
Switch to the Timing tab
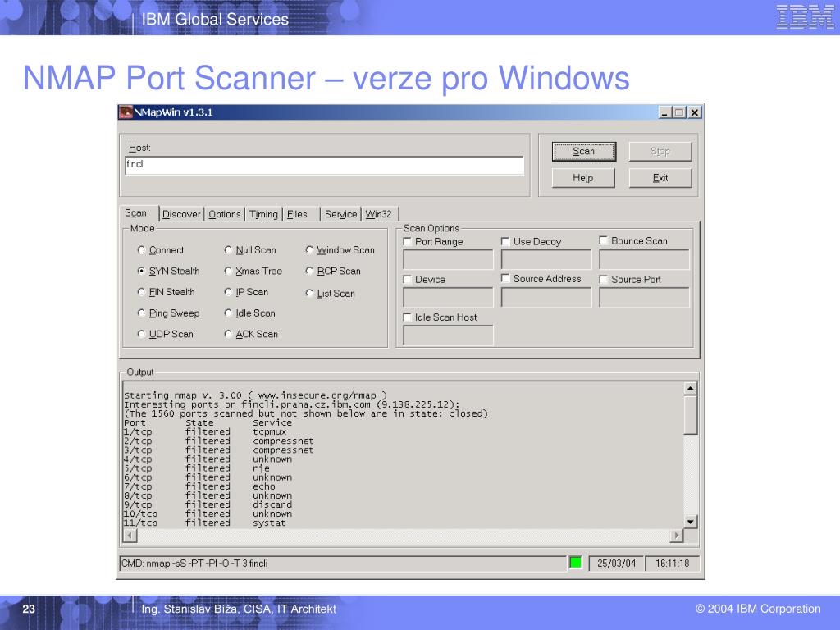click(263, 214)
